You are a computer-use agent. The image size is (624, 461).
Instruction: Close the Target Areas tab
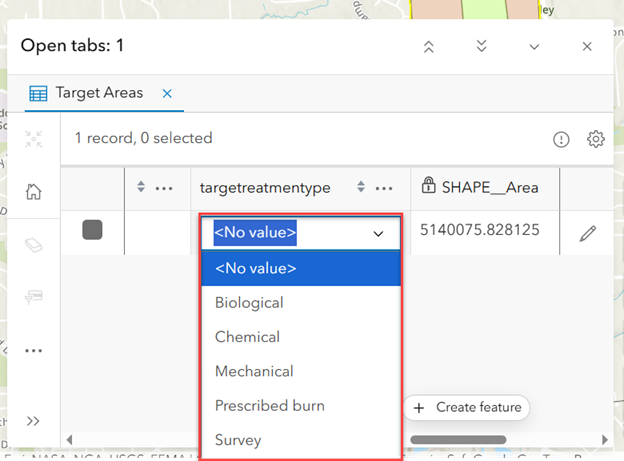167,93
